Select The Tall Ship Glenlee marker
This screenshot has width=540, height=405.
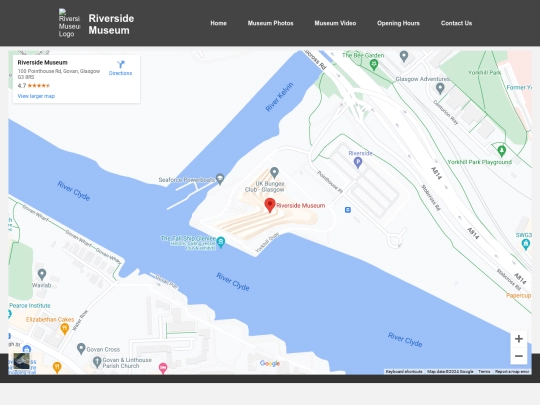pos(221,242)
